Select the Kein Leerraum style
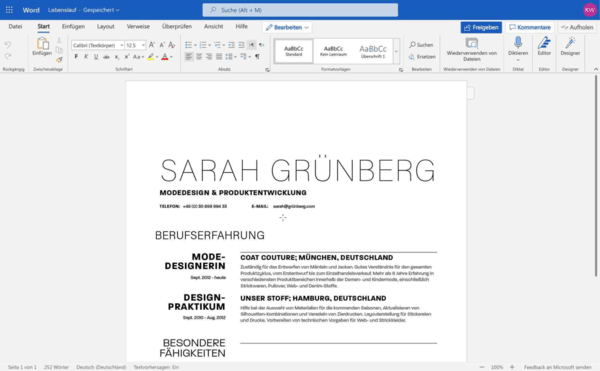Image resolution: width=600 pixels, height=371 pixels. [333, 51]
